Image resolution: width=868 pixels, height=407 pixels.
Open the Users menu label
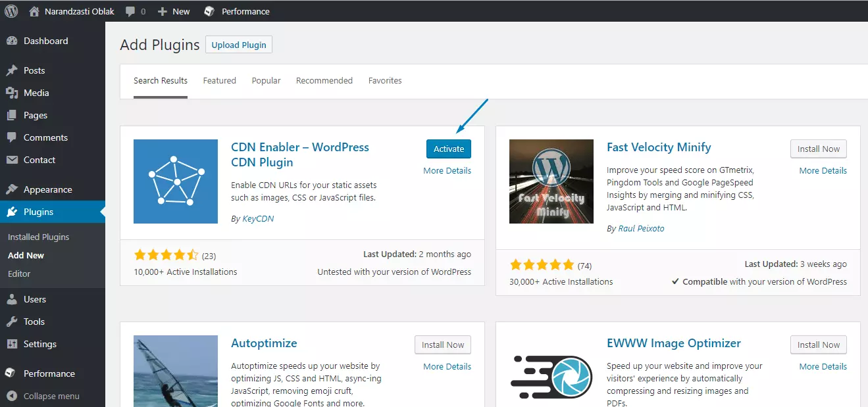coord(35,299)
